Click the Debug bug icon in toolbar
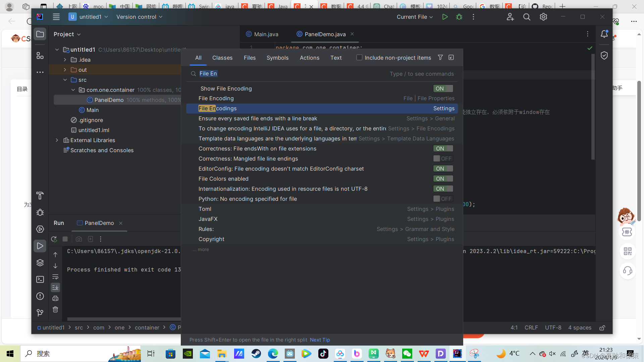644x362 pixels. pyautogui.click(x=459, y=17)
